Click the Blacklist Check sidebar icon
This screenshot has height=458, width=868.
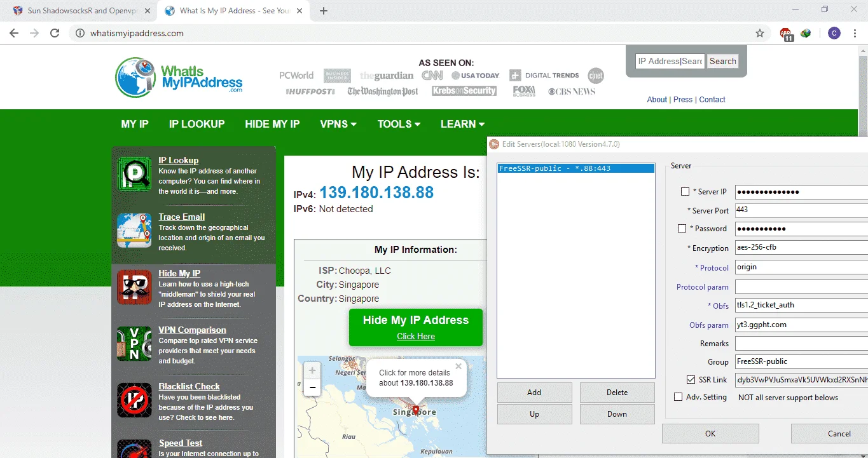click(134, 400)
